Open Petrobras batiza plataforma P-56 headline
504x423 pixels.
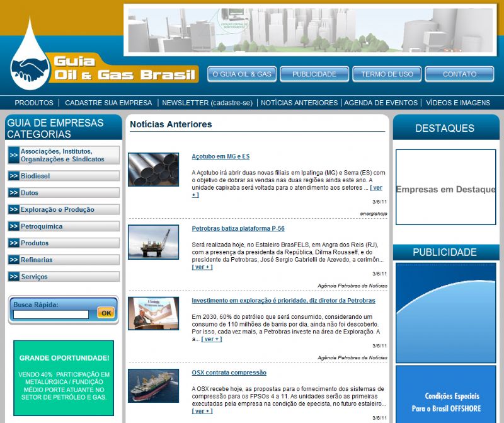[x=238, y=228]
